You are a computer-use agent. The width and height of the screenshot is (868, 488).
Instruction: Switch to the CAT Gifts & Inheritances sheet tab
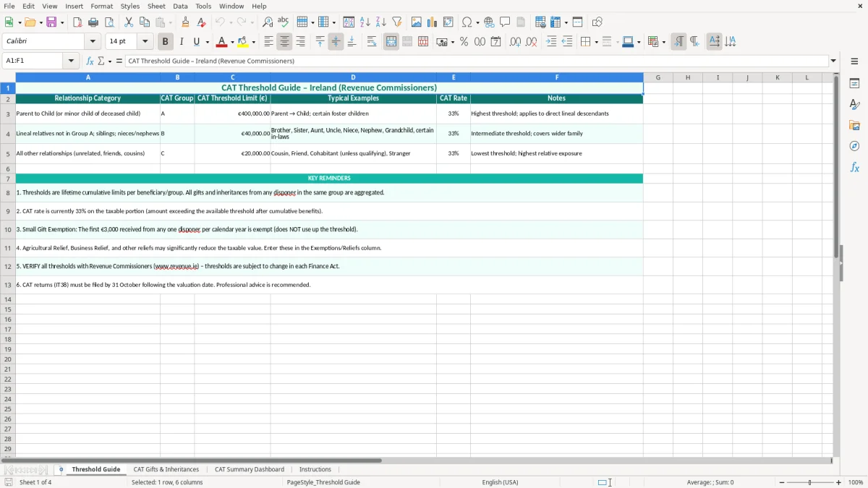(x=166, y=469)
